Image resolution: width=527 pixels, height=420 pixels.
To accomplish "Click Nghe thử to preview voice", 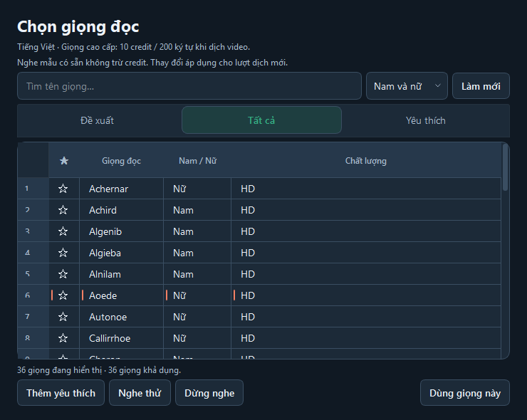I will tap(140, 393).
